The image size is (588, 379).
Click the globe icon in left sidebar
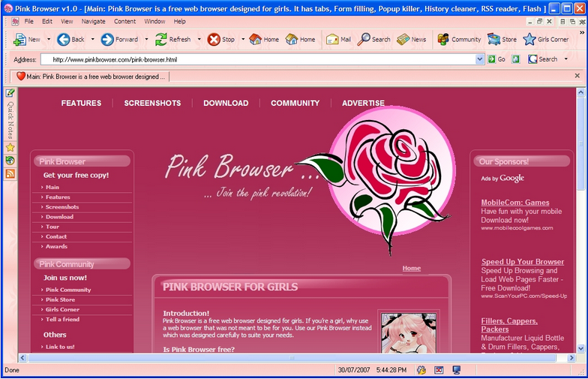(x=10, y=161)
